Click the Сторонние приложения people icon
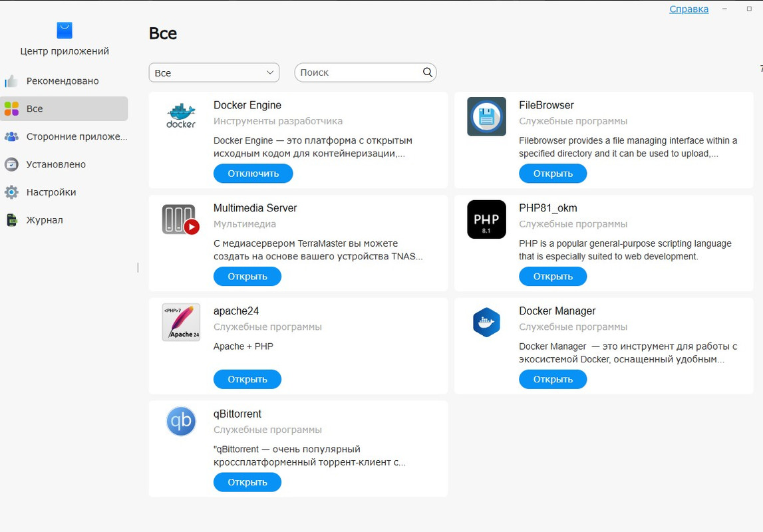Viewport: 763px width, 532px height. click(11, 136)
